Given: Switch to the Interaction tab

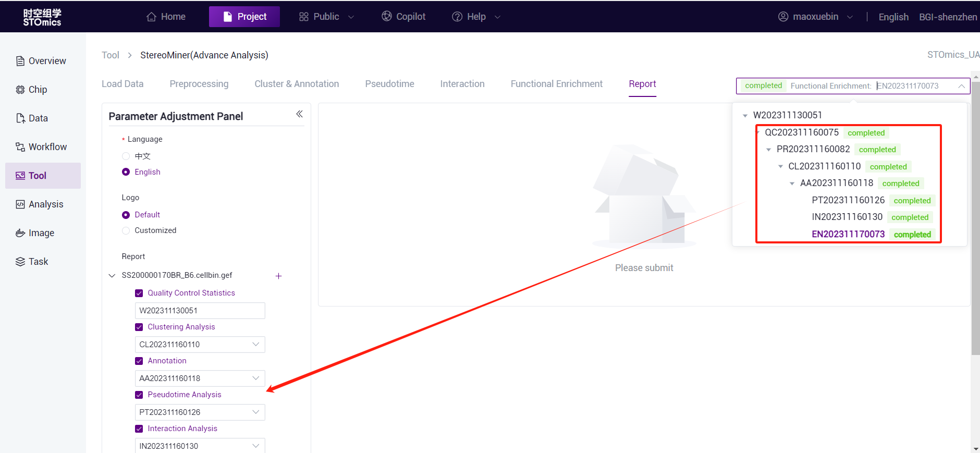Looking at the screenshot, I should coord(462,84).
